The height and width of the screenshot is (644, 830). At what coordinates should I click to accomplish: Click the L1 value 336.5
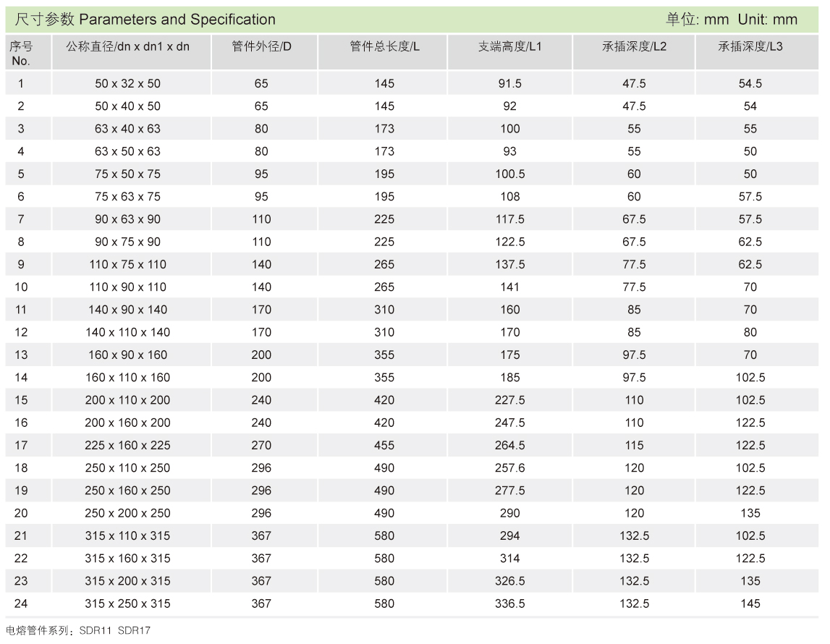coord(509,603)
